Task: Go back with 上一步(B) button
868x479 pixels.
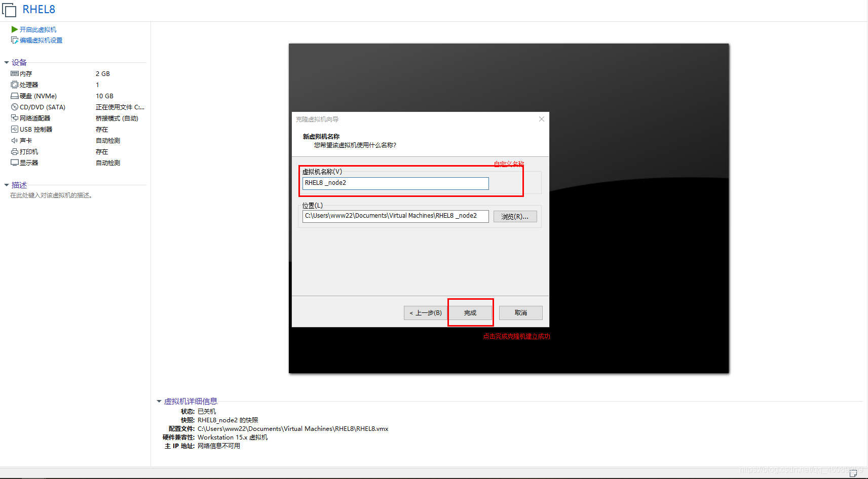Action: [425, 312]
